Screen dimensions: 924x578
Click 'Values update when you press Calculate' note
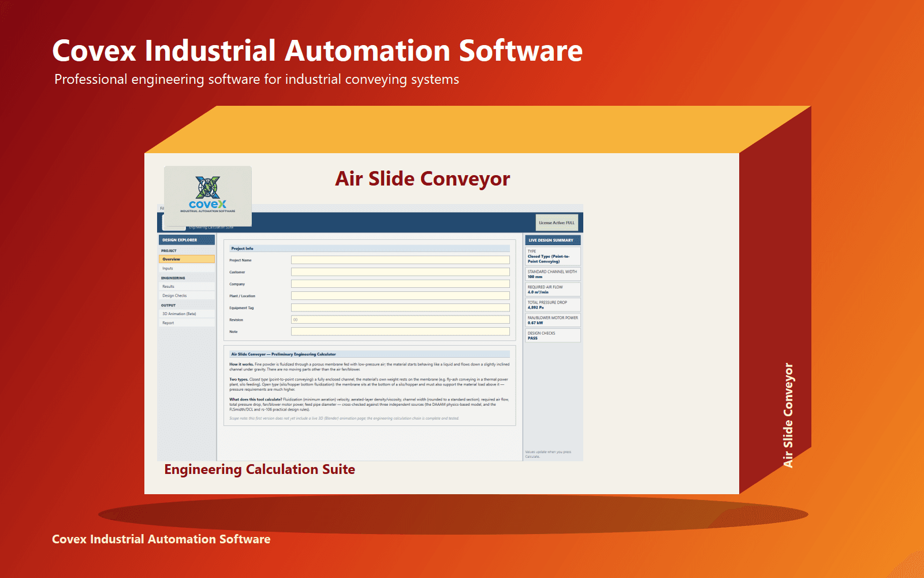[548, 454]
